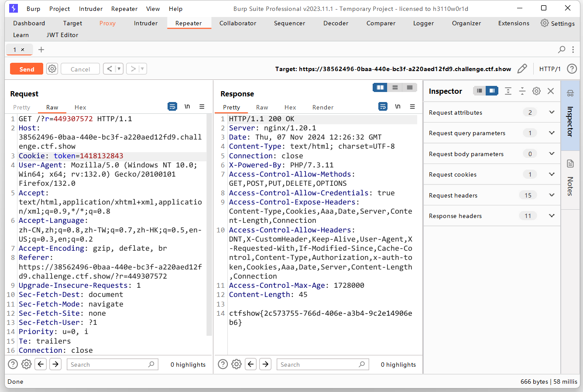The width and height of the screenshot is (583, 392).
Task: Jump to next response search match
Action: (x=265, y=364)
